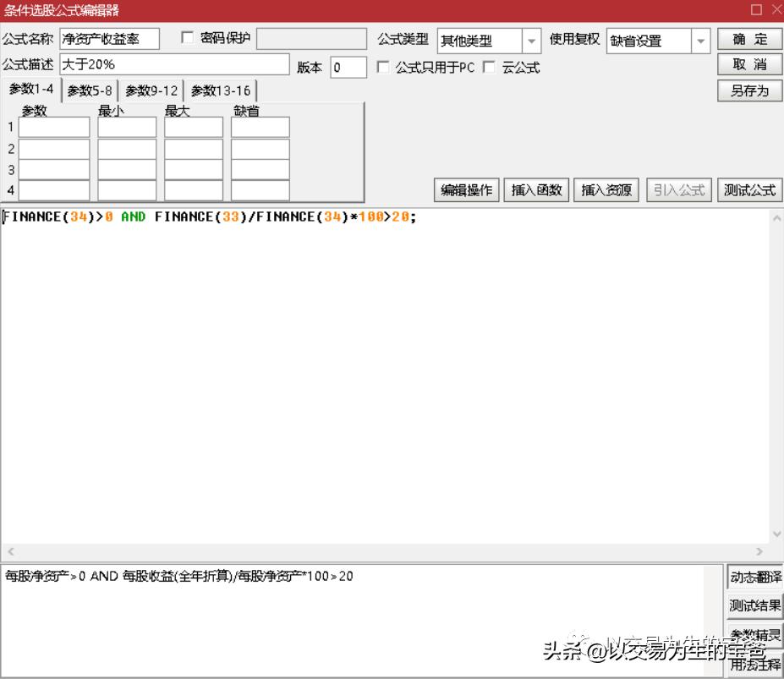Click the editor scroll-down arrow
This screenshot has width=784, height=679.
point(776,534)
